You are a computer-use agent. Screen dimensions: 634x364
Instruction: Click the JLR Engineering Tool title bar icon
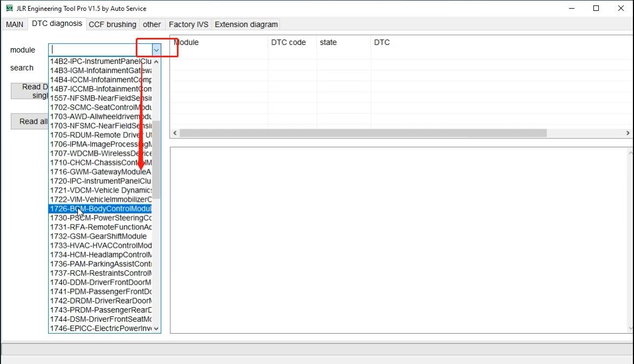pos(9,8)
